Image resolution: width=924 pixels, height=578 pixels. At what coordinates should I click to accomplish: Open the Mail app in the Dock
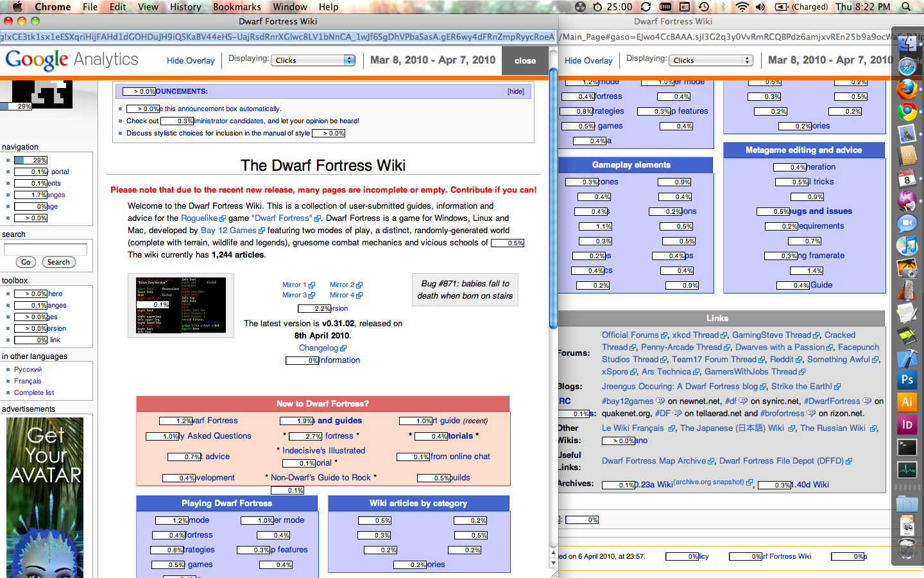pyautogui.click(x=907, y=134)
